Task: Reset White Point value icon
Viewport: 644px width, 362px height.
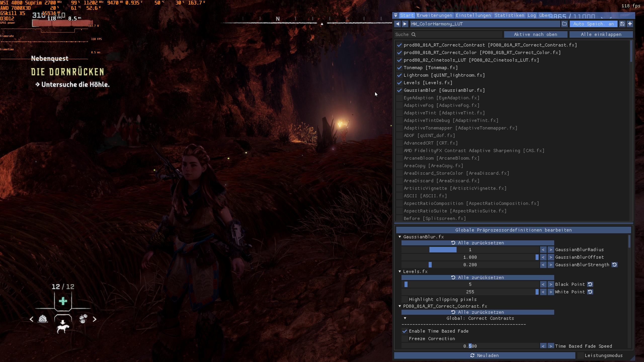Action: pos(590,292)
